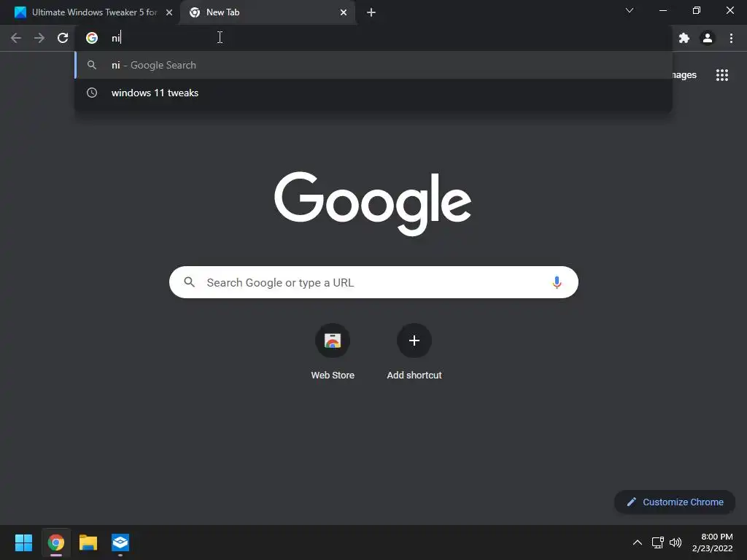Choose the 'ni - Google Search' suggestion
Viewport: 747px width, 560px height.
pyautogui.click(x=373, y=65)
